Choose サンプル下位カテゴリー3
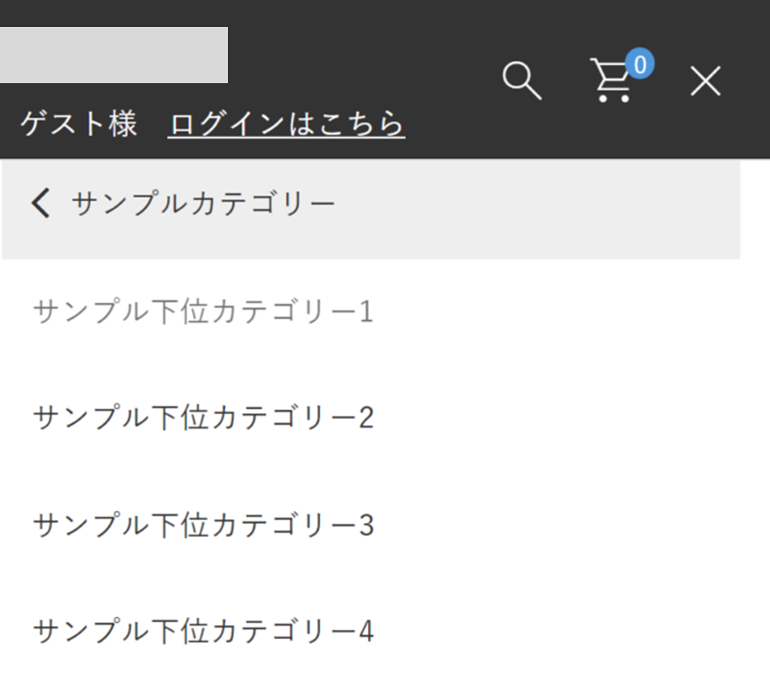The height and width of the screenshot is (700, 770). (x=203, y=525)
